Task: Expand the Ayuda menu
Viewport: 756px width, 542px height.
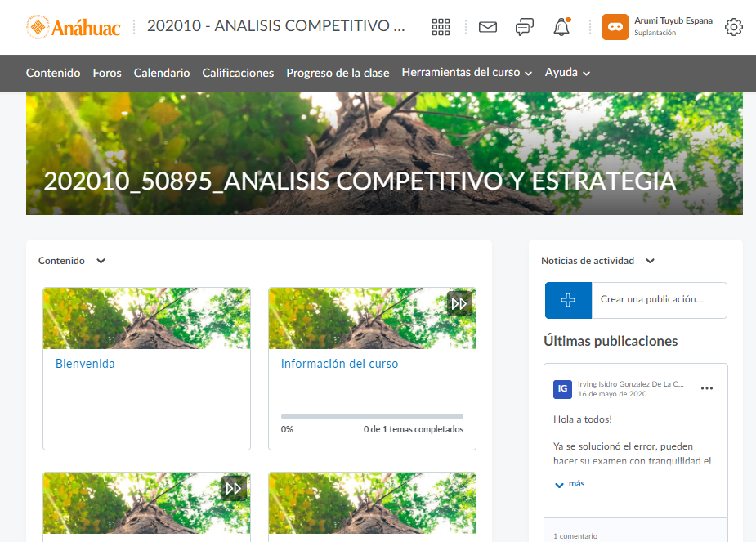Action: coord(567,73)
